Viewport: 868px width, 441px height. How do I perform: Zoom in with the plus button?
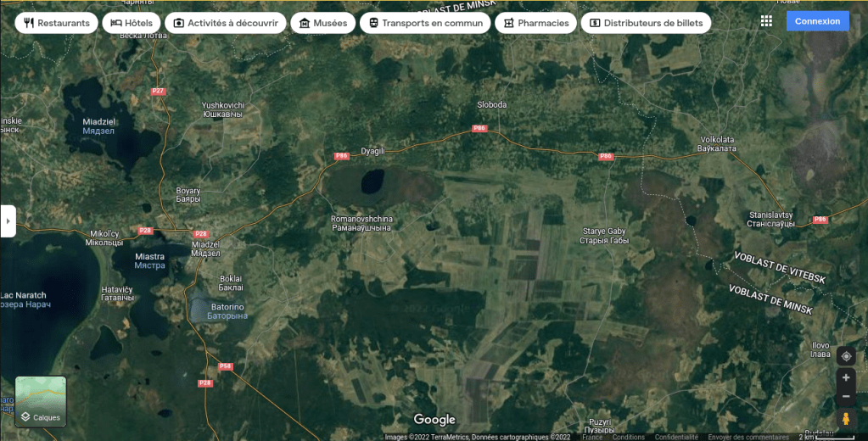point(845,377)
